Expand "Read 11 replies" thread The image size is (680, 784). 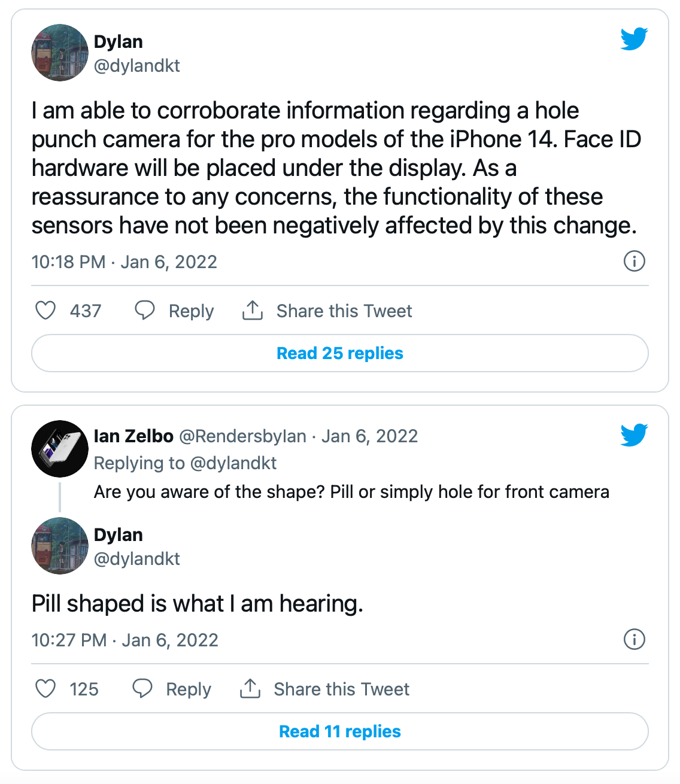[340, 731]
